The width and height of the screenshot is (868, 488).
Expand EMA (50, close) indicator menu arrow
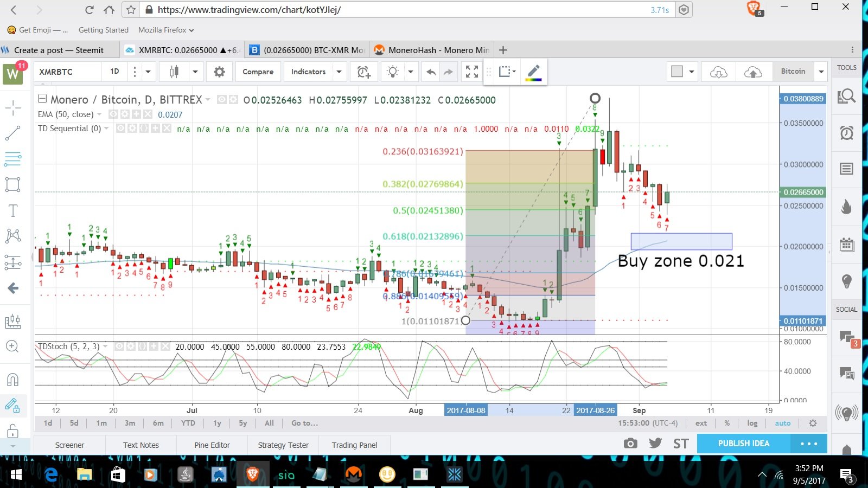99,114
